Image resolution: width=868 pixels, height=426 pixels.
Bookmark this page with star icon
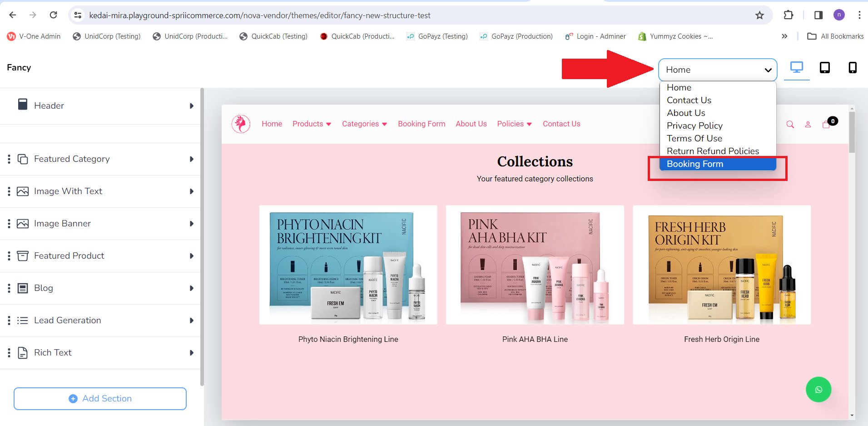759,15
